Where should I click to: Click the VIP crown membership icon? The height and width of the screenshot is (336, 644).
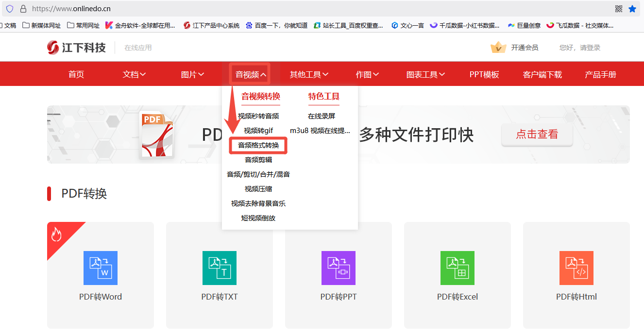498,48
